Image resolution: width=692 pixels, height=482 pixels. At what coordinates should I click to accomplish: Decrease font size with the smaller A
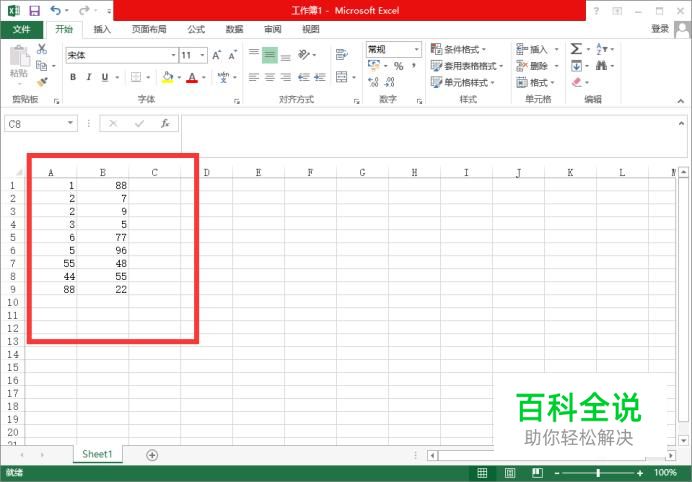point(232,55)
